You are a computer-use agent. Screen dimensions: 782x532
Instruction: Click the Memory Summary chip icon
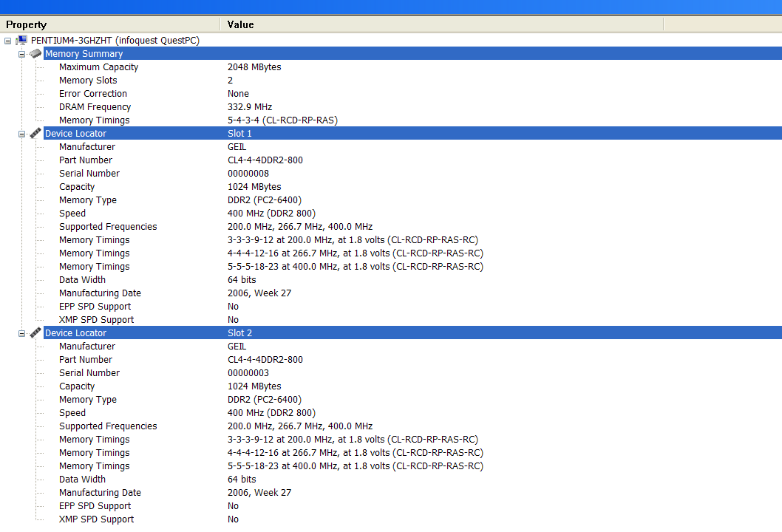pos(35,54)
